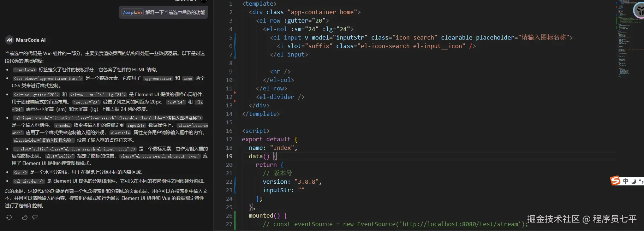Image resolution: width=644 pixels, height=231 pixels.
Task: Click the <hr /> chip in the chat list
Action: pos(20,172)
